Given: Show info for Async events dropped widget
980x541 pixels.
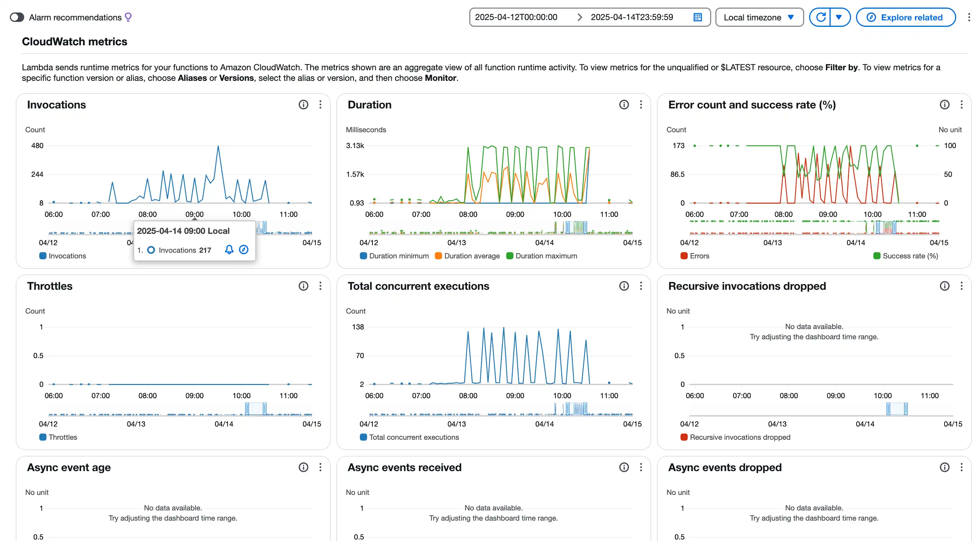Looking at the screenshot, I should pyautogui.click(x=944, y=467).
